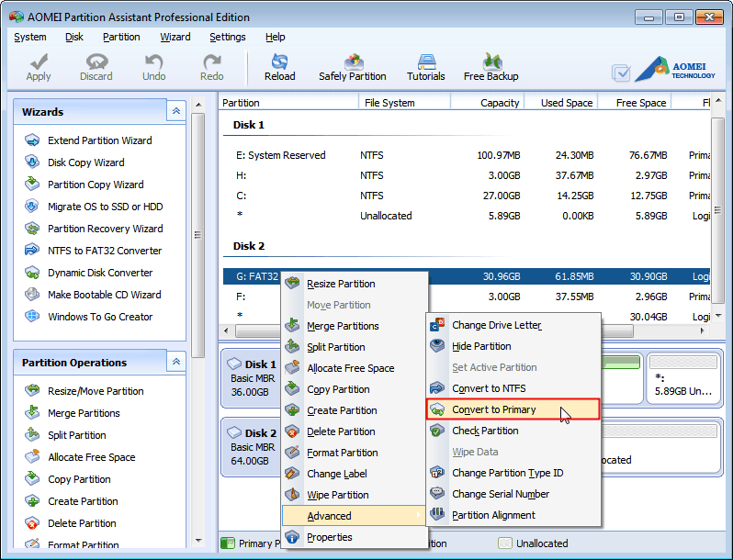Screen dimensions: 733x560
Task: Select Change Partition Type ID
Action: 513,473
